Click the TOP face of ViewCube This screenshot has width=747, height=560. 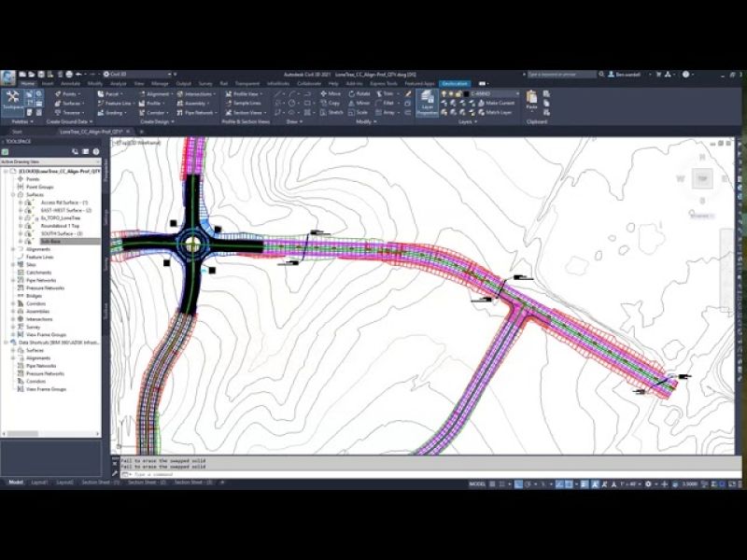pos(702,178)
